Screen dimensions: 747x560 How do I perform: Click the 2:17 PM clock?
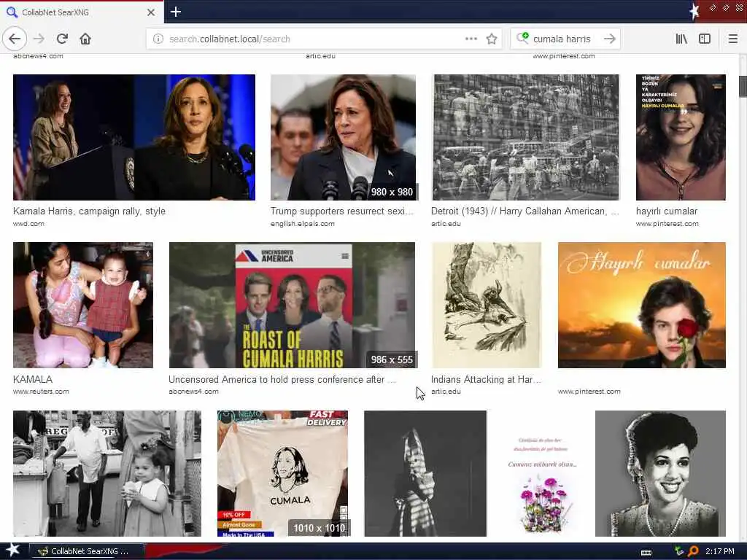point(720,551)
